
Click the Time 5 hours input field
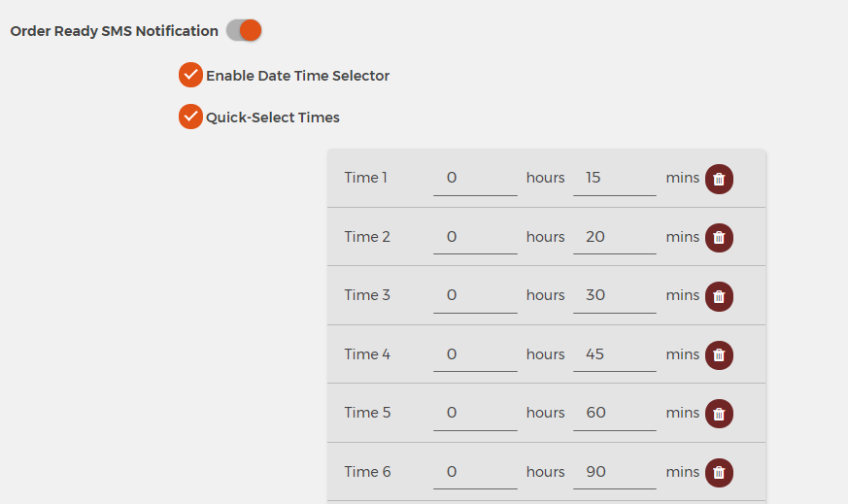point(475,413)
